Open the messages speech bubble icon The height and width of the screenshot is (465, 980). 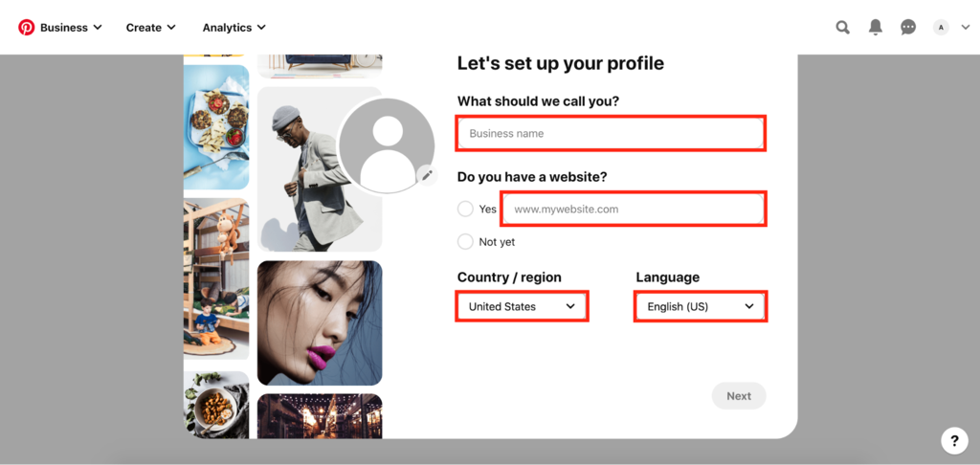tap(908, 28)
